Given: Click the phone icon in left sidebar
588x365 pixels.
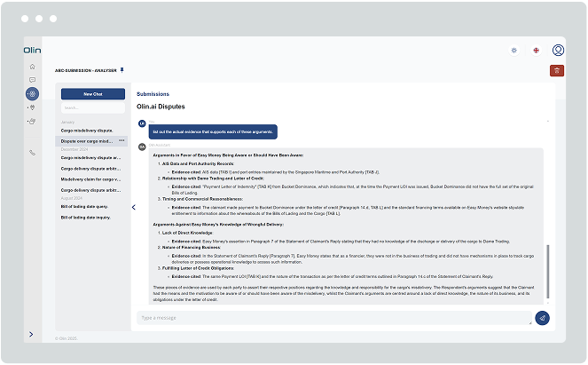Looking at the screenshot, I should coord(32,153).
